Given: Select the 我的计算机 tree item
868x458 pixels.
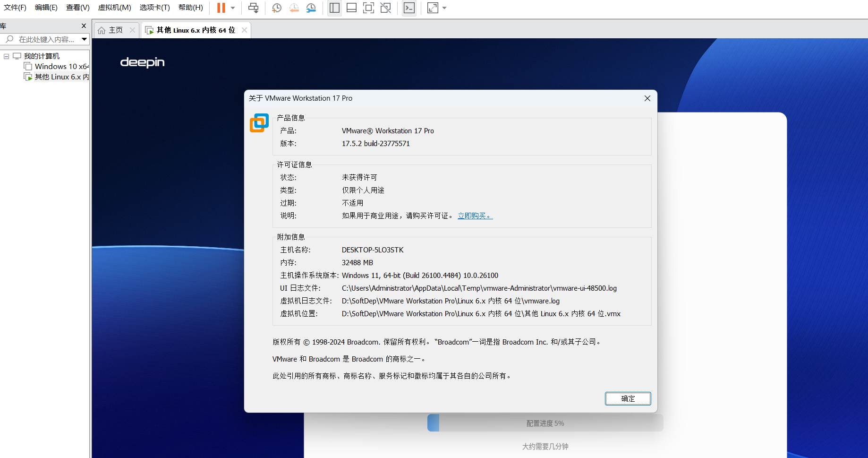Looking at the screenshot, I should 42,56.
